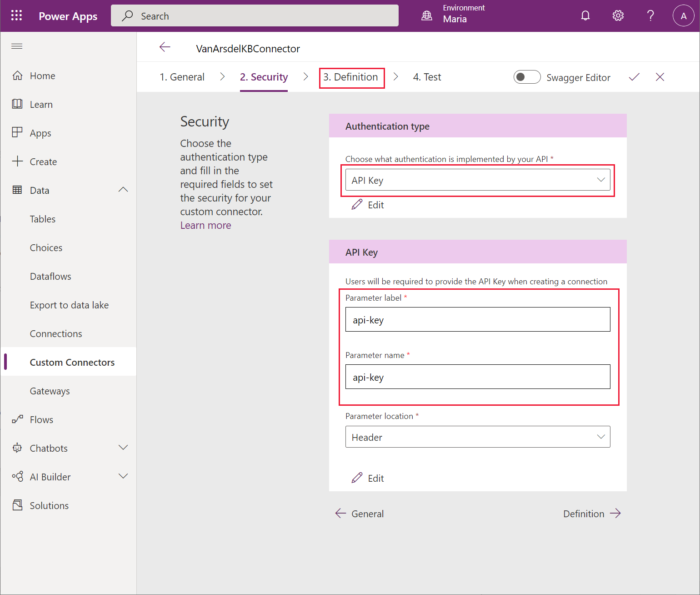Collapse the left navigation hamburger menu
This screenshot has width=700, height=595.
(x=17, y=46)
